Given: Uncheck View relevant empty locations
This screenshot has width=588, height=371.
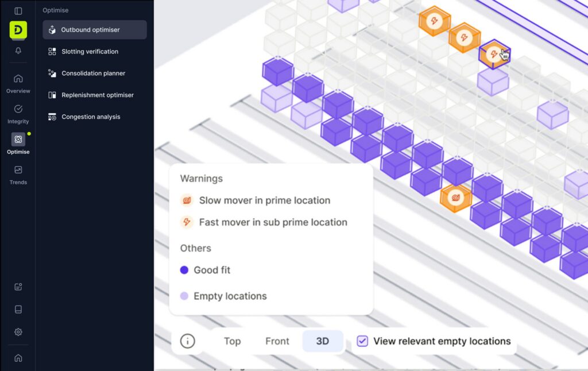Looking at the screenshot, I should click(362, 341).
